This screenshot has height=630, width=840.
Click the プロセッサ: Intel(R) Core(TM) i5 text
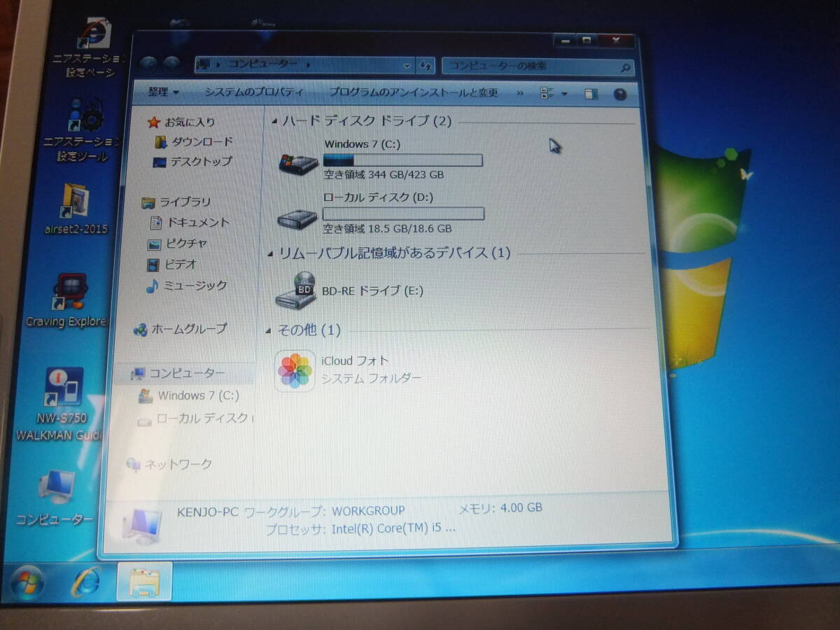pos(360,528)
